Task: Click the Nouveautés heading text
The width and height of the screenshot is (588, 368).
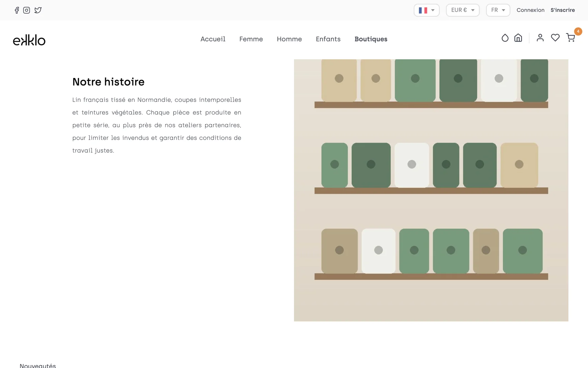Action: 38,366
